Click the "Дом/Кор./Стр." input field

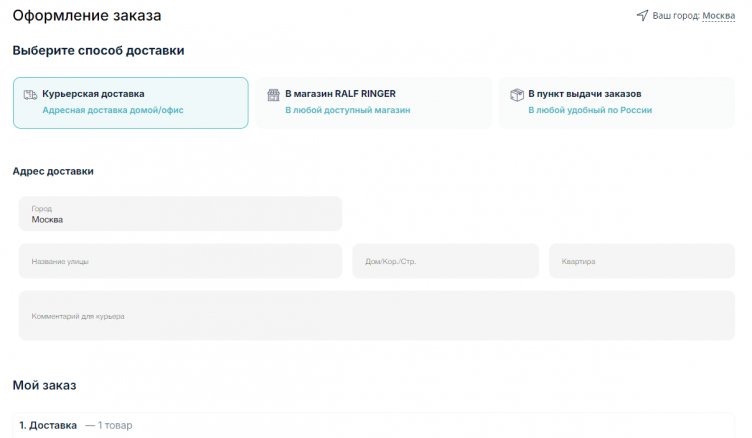[445, 261]
